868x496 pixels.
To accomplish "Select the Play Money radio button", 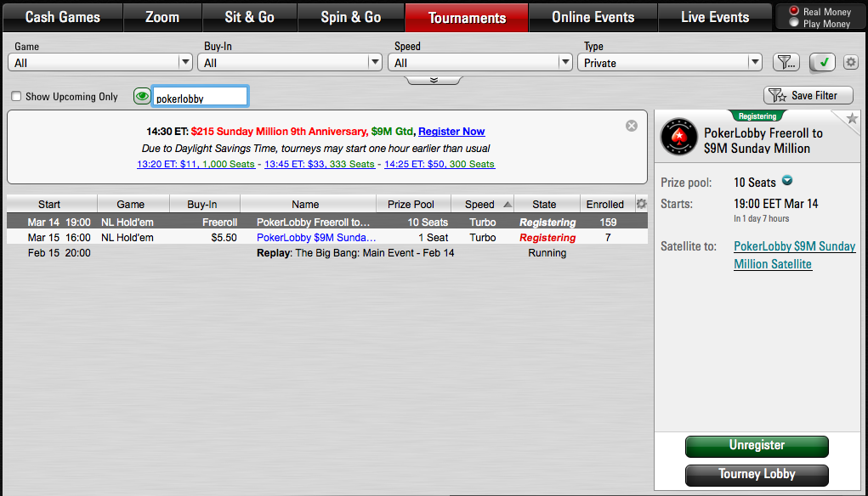I will (x=794, y=23).
